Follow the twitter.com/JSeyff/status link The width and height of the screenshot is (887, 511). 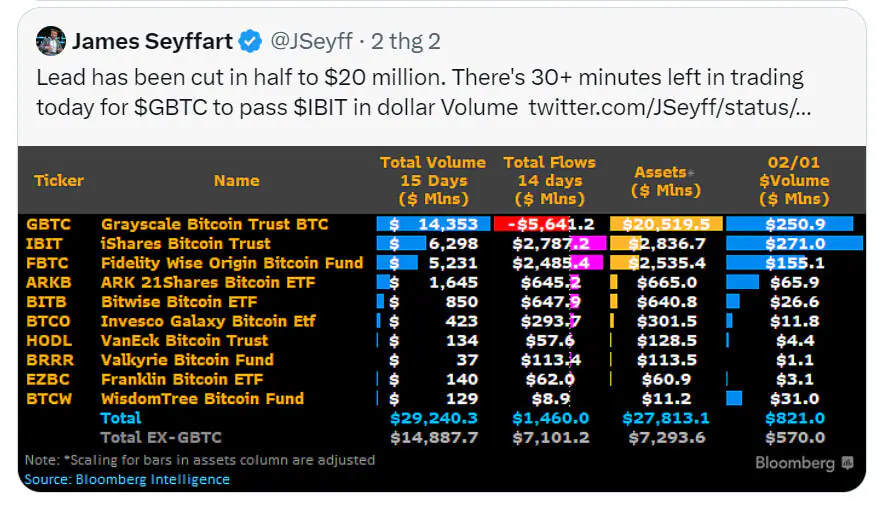coord(669,107)
